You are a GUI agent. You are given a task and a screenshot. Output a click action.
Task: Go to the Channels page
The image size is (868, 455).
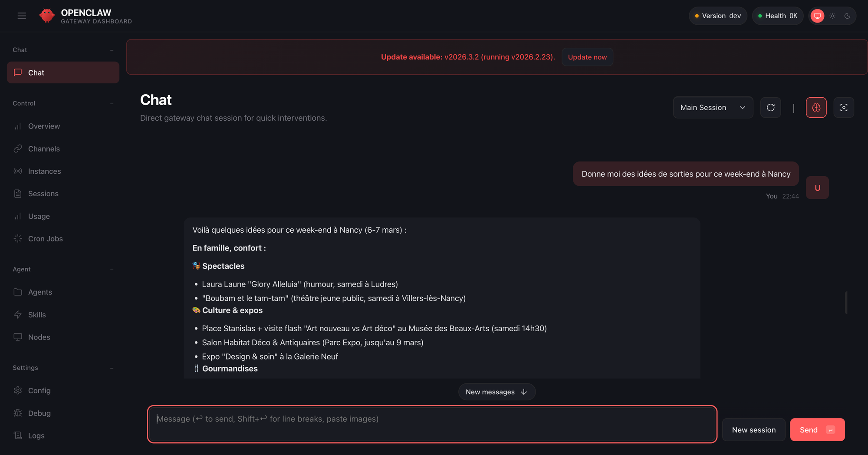44,149
